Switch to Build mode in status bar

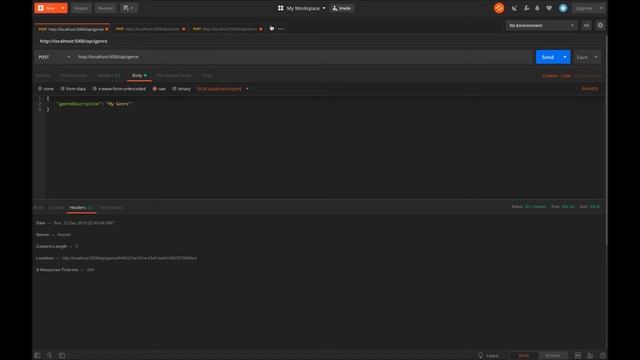coord(523,356)
